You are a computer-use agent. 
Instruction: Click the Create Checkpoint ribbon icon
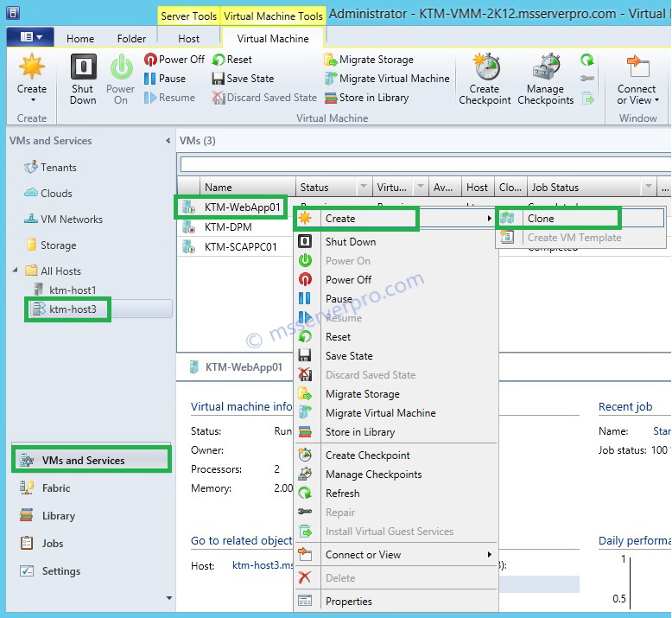point(485,66)
